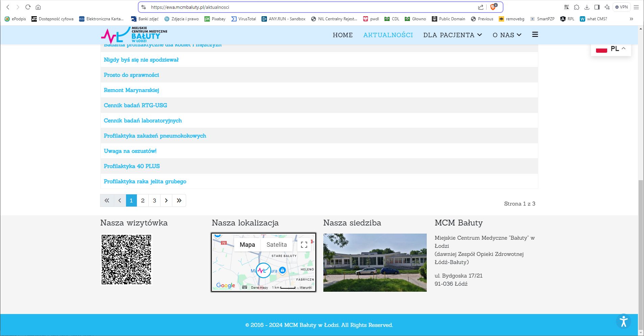The height and width of the screenshot is (336, 644).
Task: Open article Prosto do sprawności
Action: [131, 75]
